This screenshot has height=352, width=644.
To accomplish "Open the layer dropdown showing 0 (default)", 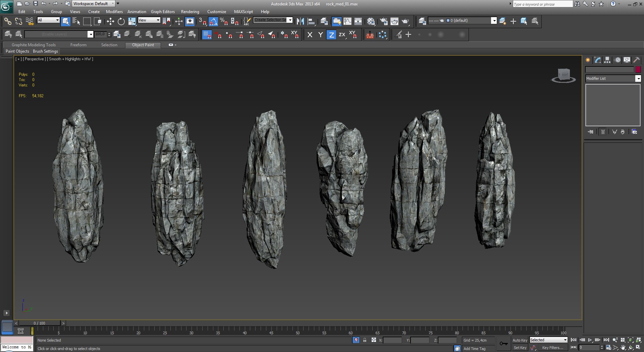I will 494,21.
